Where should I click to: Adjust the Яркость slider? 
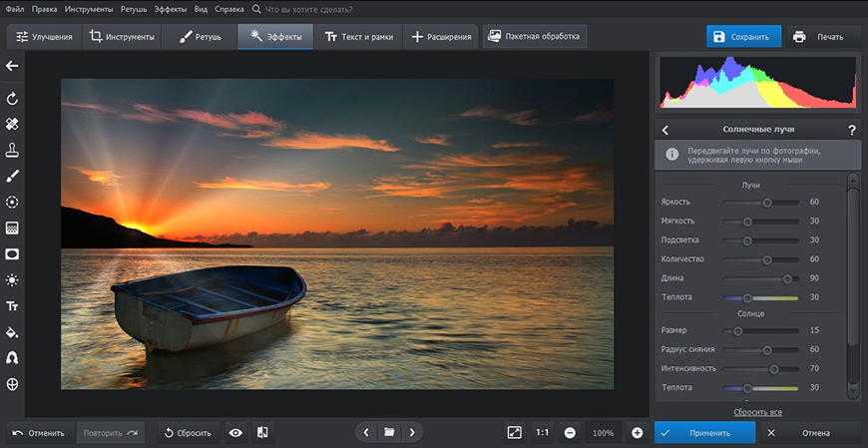pyautogui.click(x=767, y=202)
